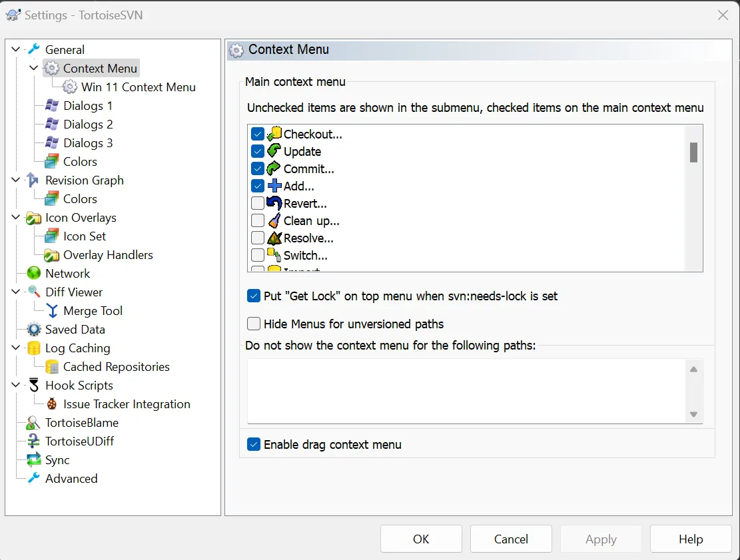Click the Revert... arrow icon in list
740x560 pixels.
click(274, 203)
